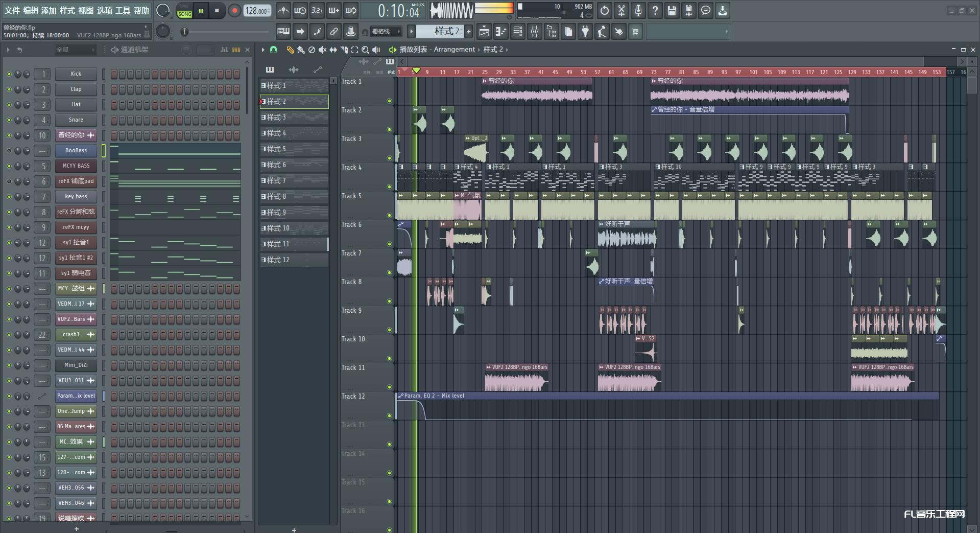Open help with the question mark icon
Screen dimensions: 980x533
point(655,10)
